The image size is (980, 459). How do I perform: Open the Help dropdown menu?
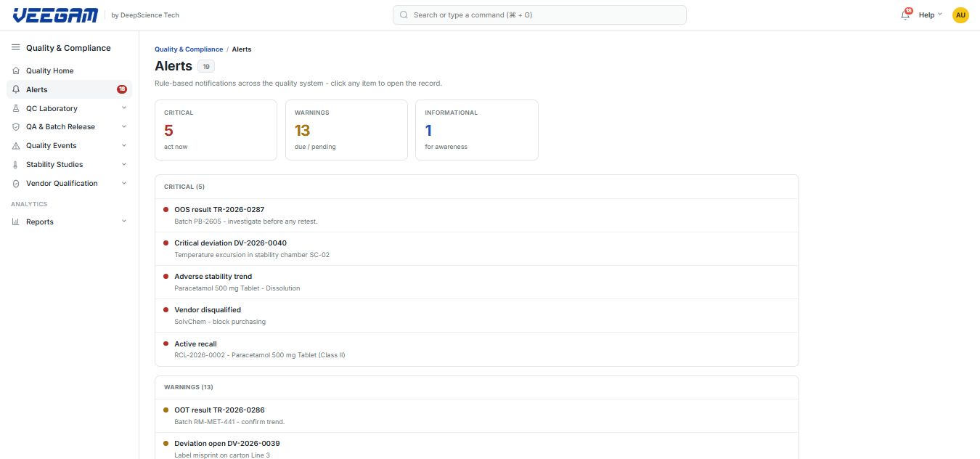(931, 15)
